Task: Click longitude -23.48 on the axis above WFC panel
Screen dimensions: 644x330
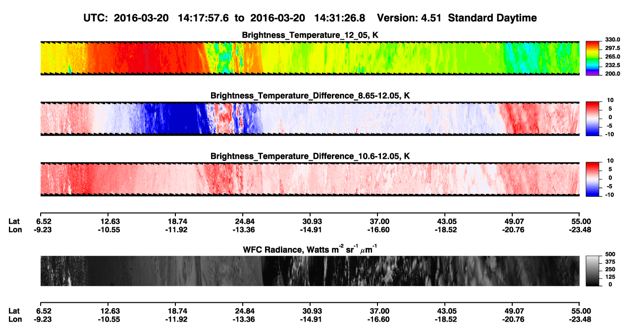Action: pos(580,230)
